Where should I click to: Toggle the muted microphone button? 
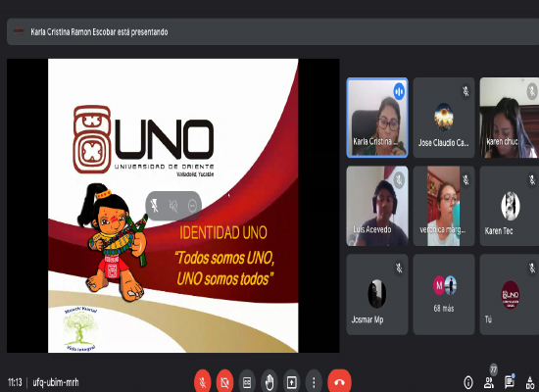pyautogui.click(x=203, y=381)
